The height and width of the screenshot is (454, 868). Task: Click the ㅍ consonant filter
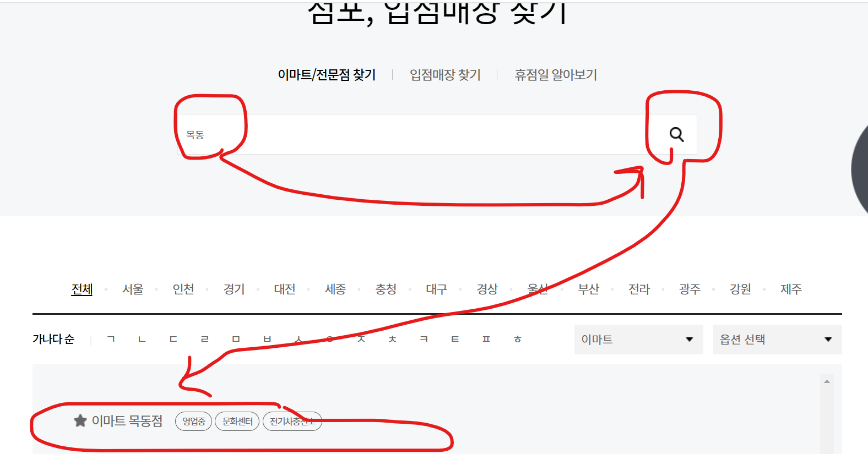click(x=486, y=339)
